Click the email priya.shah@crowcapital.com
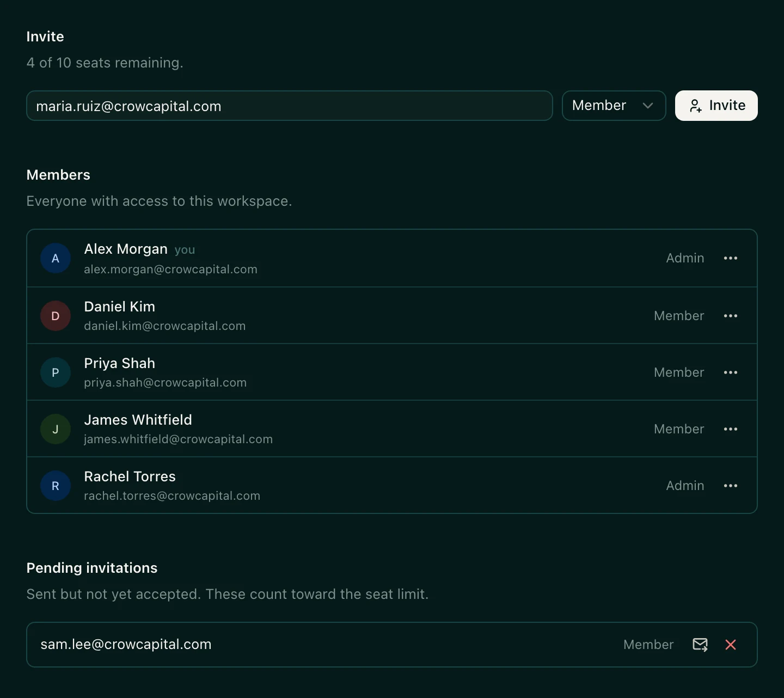Screen dimensions: 784x698 (166, 383)
